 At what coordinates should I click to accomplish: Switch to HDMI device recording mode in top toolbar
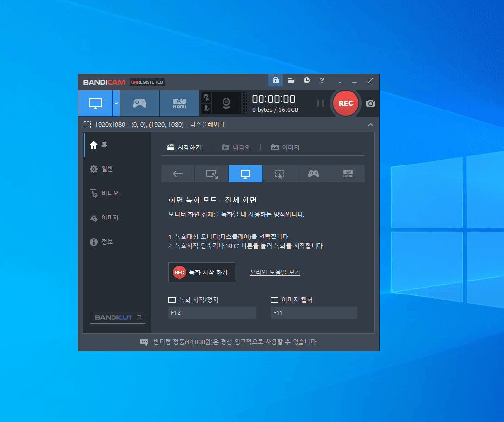click(x=179, y=103)
